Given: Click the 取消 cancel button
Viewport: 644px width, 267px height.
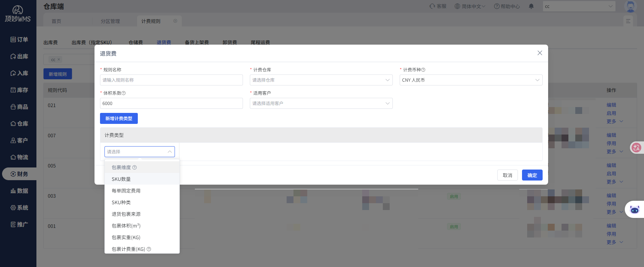Looking at the screenshot, I should 507,175.
